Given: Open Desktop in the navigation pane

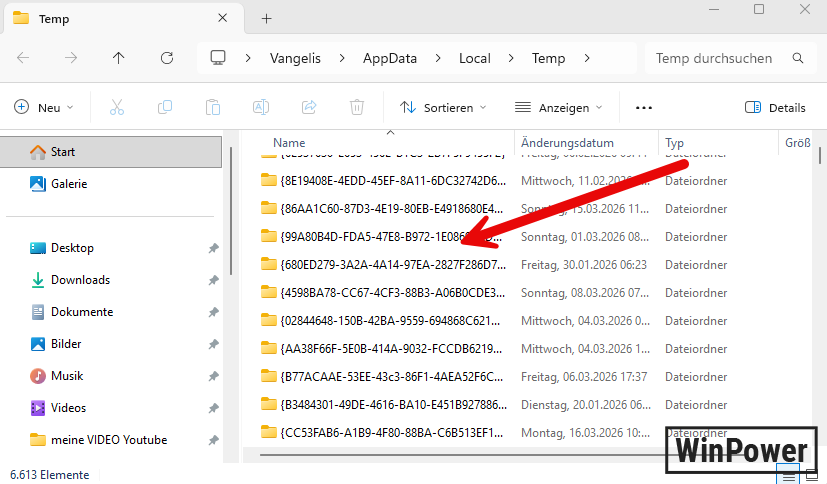Looking at the screenshot, I should 72,248.
